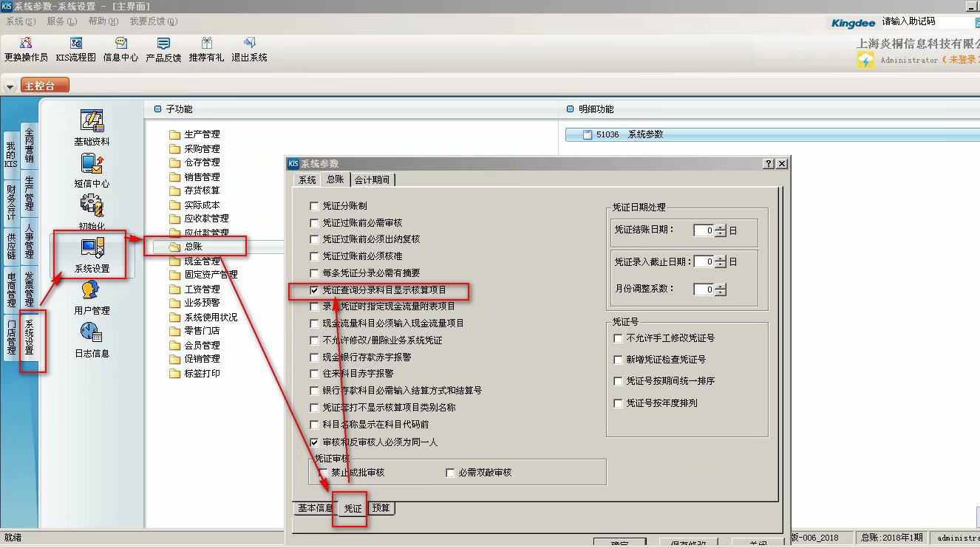Open the KIS流程图 toolbar icon
This screenshot has width=980, height=548.
pos(75,49)
